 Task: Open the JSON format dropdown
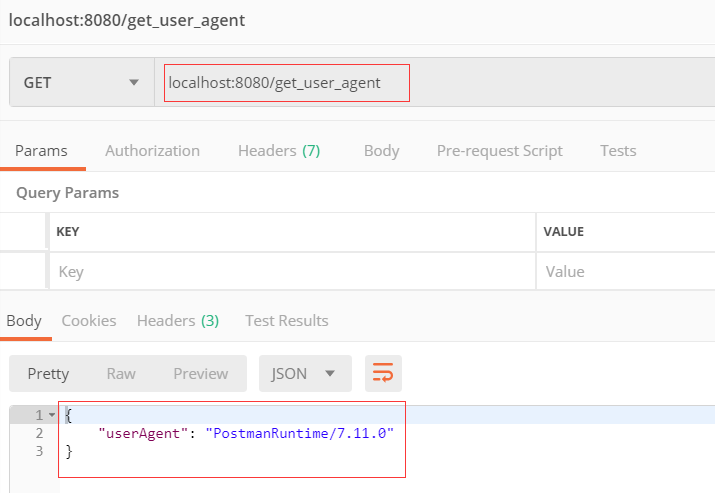[305, 374]
